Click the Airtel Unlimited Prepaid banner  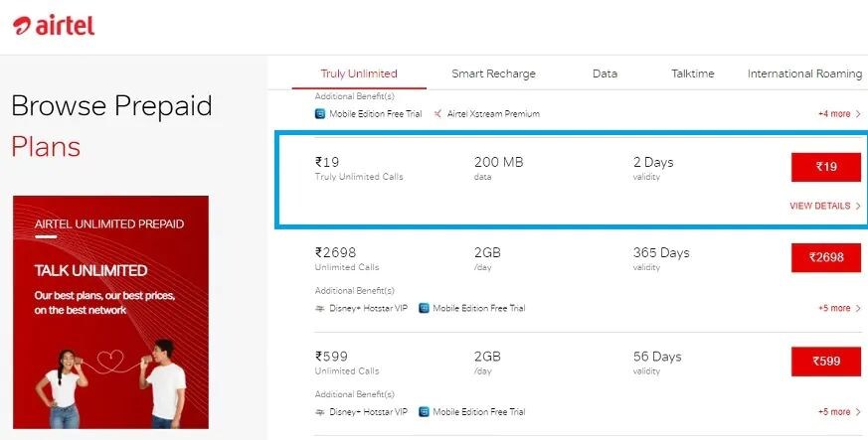[110, 312]
